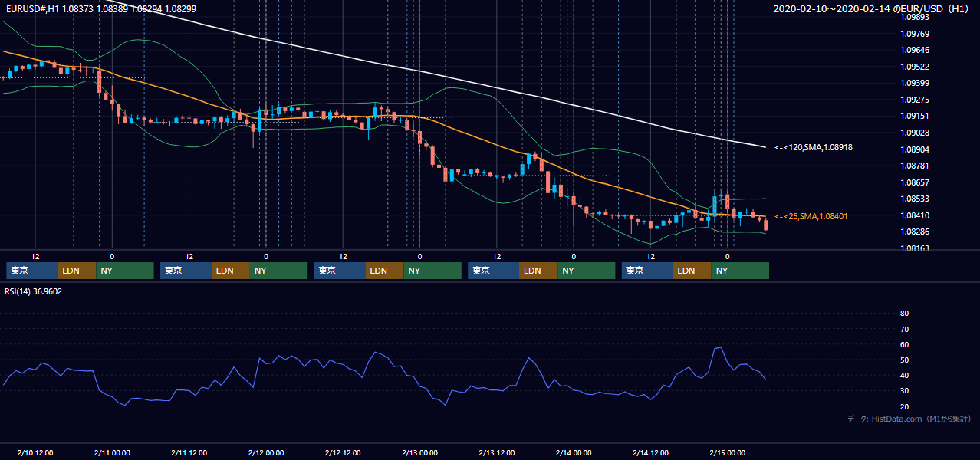980x460 pixels.
Task: Click price axis label 1.09522
Action: coord(914,67)
